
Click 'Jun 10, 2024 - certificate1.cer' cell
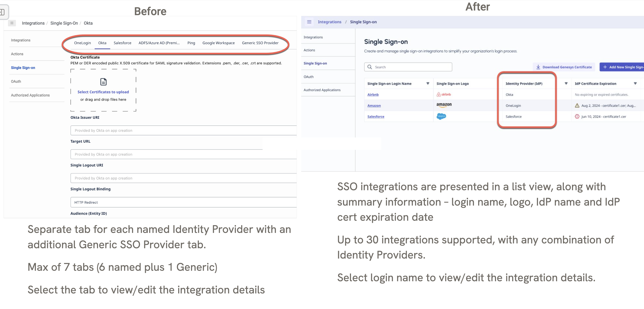(603, 116)
